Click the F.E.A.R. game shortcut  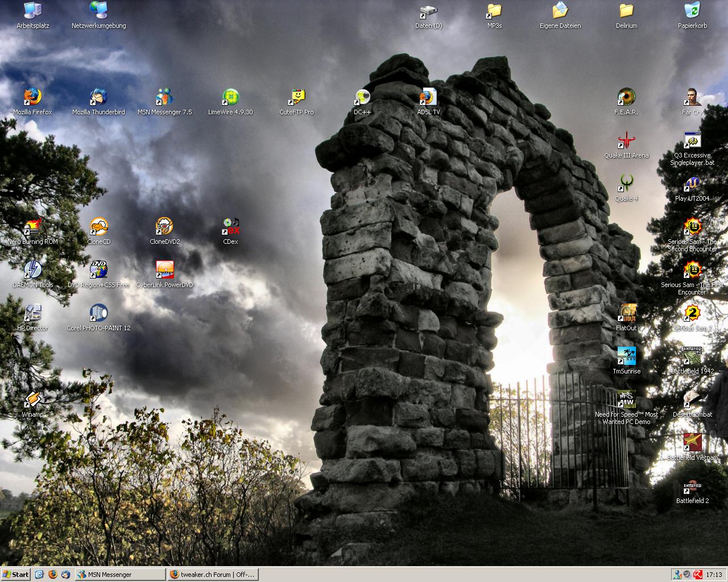point(626,98)
